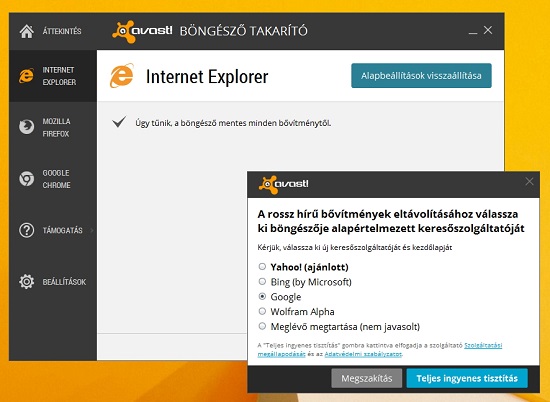Screen dimensions: 550x402
Task: Switch to Google Chrome sidebar label
Action: point(56,179)
